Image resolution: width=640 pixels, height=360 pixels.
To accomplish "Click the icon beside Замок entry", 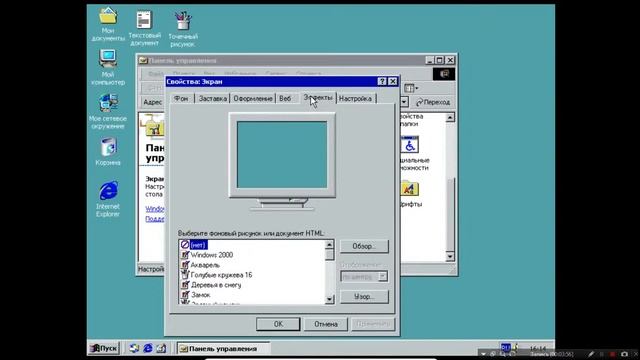I will click(185, 295).
